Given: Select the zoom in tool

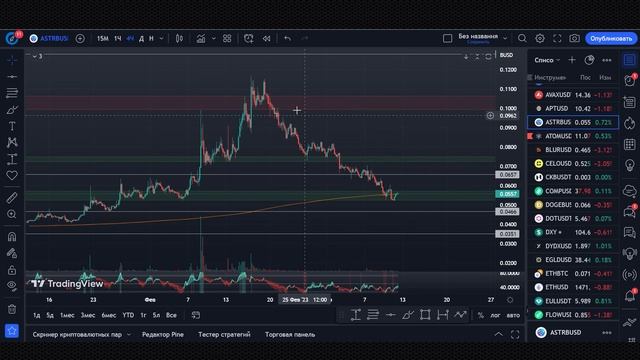Looking at the screenshot, I should 12,214.
